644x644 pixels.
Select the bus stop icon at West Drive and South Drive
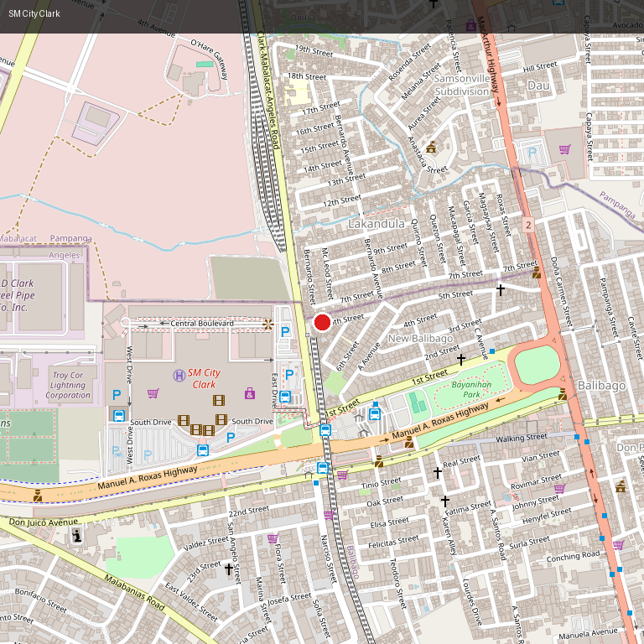tap(119, 416)
